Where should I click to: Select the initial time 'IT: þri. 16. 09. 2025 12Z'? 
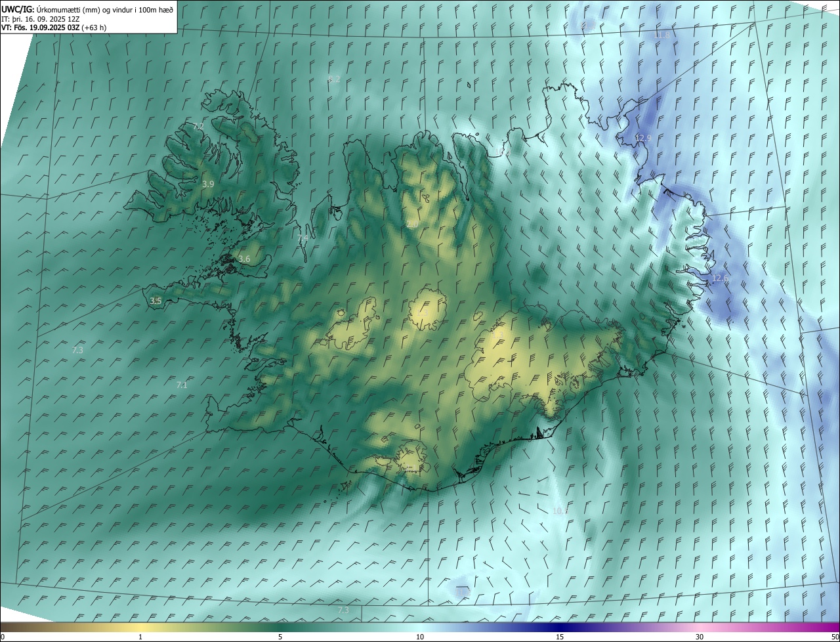pyautogui.click(x=40, y=18)
